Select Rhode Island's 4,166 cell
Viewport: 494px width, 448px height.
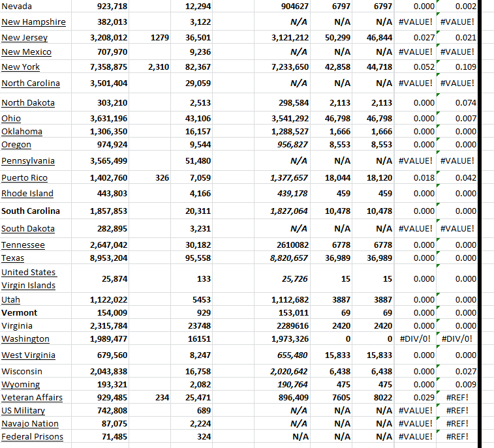[x=192, y=193]
